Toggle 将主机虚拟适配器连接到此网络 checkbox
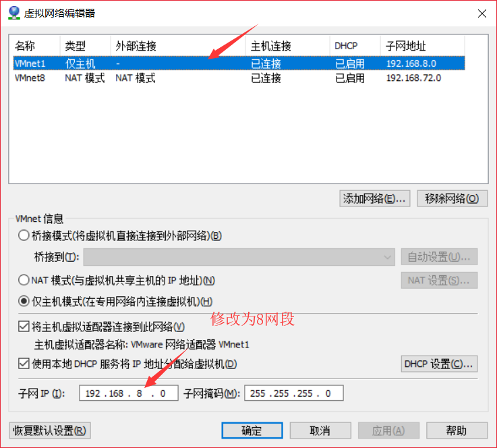The width and height of the screenshot is (497, 448). click(24, 327)
